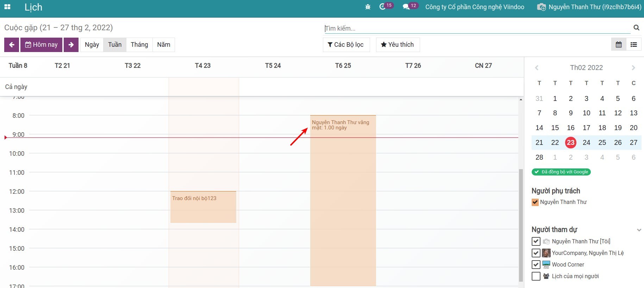644x288 pixels.
Task: Switch to Tháng view tab
Action: [x=139, y=45]
